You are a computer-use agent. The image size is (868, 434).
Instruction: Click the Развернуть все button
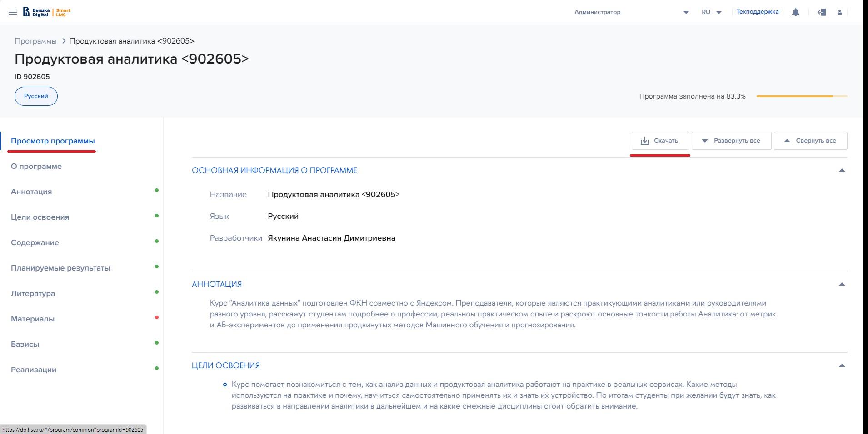(731, 141)
